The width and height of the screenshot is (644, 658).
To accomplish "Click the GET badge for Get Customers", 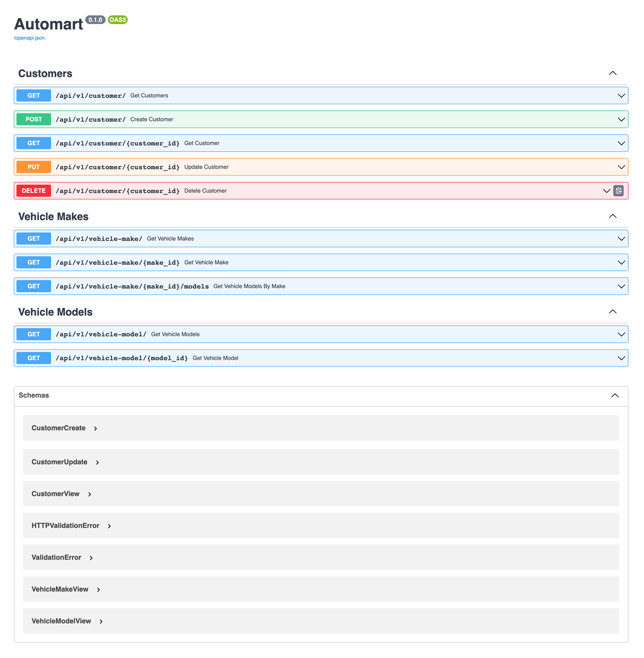I will click(x=34, y=96).
